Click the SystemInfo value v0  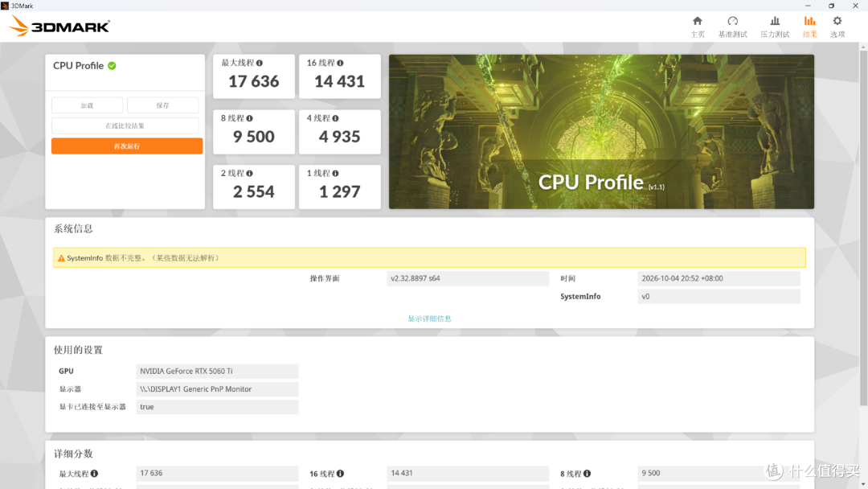(x=719, y=296)
